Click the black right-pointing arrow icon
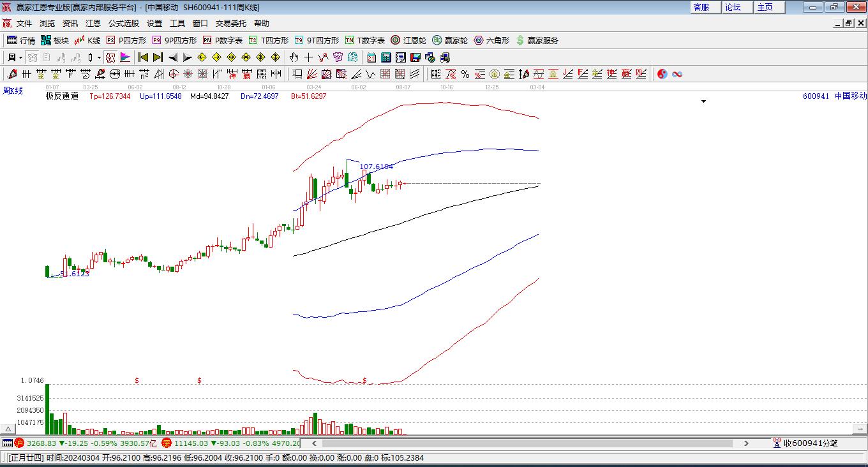This screenshot has width=868, height=467. tap(187, 57)
